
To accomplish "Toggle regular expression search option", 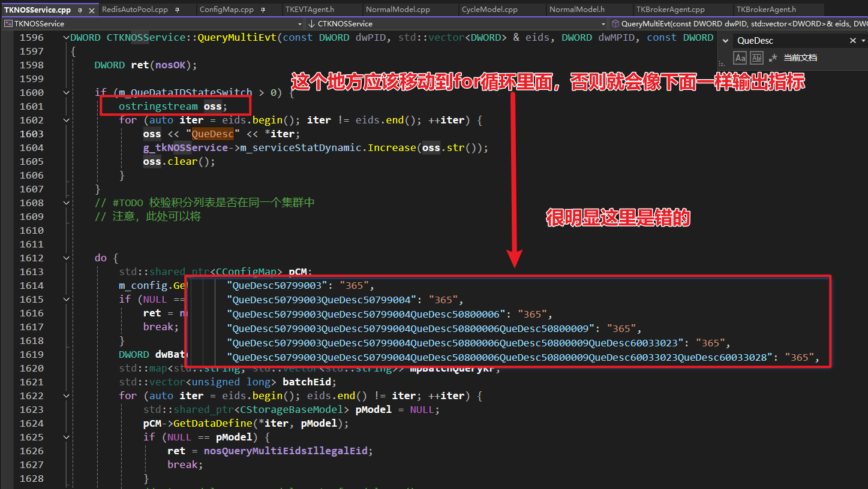I will 773,58.
